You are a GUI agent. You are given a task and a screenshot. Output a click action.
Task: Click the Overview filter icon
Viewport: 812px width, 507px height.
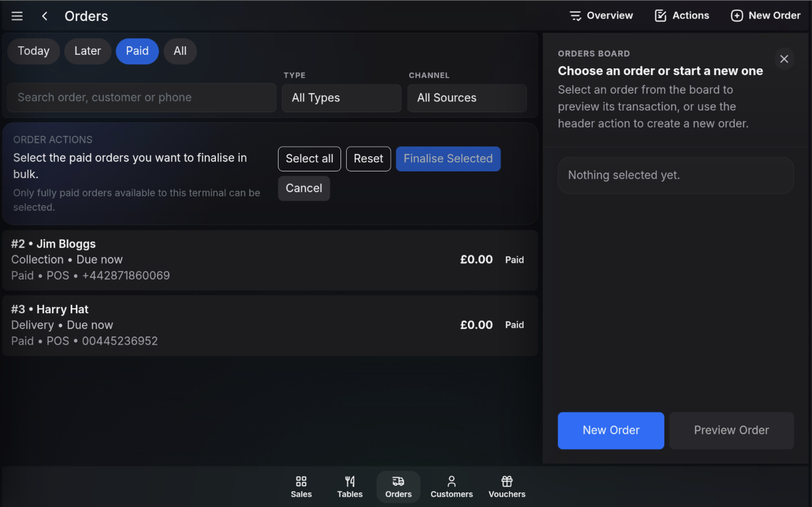tap(575, 16)
